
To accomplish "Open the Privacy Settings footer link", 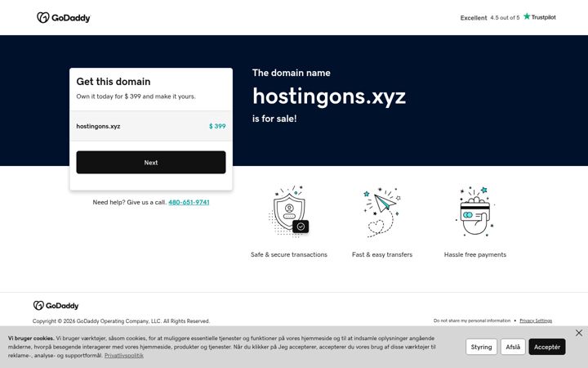I will click(x=536, y=321).
